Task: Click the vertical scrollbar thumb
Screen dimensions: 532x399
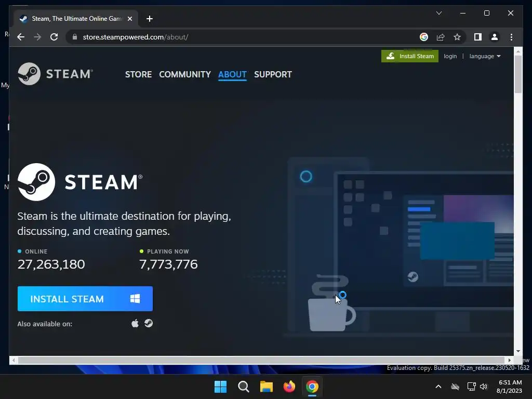Action: tap(518, 74)
